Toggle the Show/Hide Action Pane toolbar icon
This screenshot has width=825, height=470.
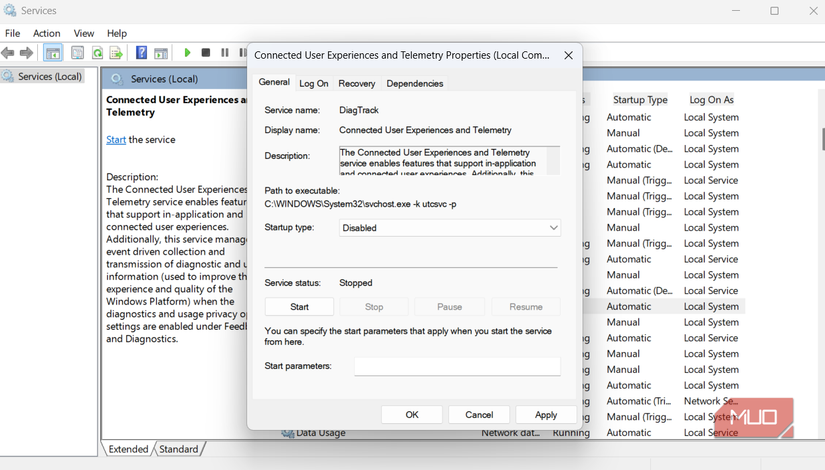pyautogui.click(x=161, y=53)
